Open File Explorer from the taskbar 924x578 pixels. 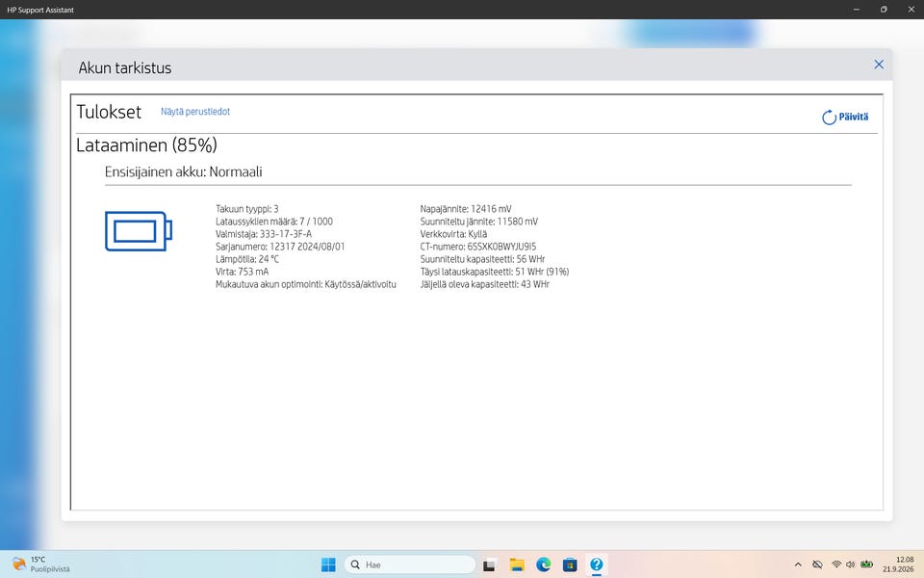tap(517, 565)
